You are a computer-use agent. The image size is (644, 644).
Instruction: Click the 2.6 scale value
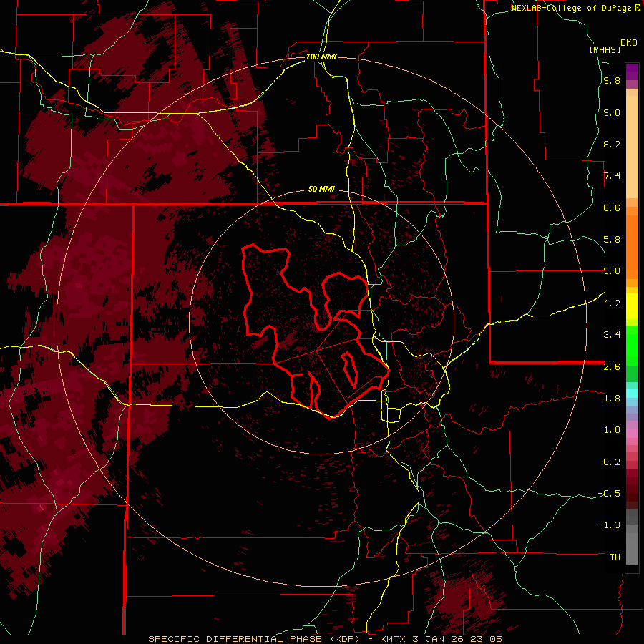pos(612,367)
